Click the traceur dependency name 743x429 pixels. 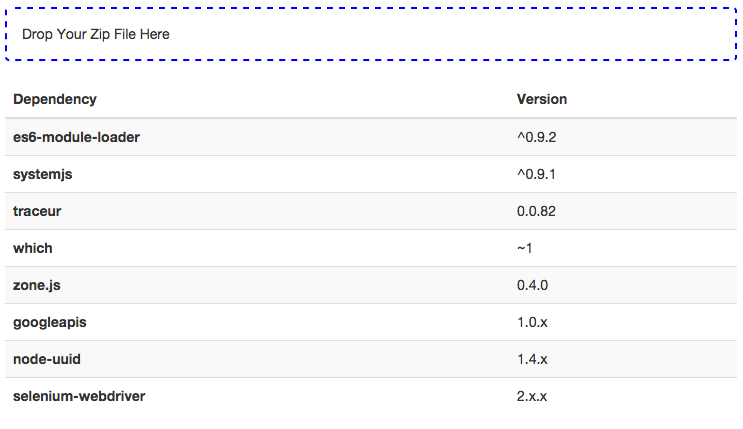click(38, 211)
